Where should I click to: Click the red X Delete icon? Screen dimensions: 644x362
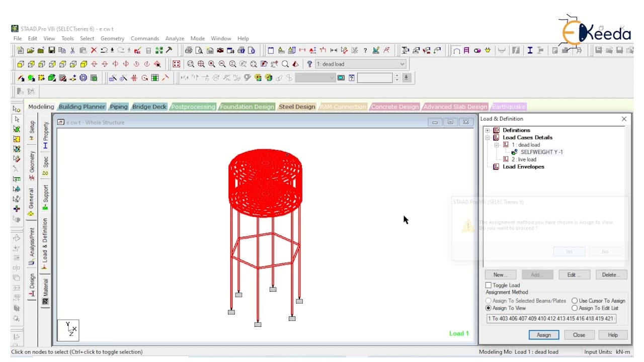tap(94, 50)
